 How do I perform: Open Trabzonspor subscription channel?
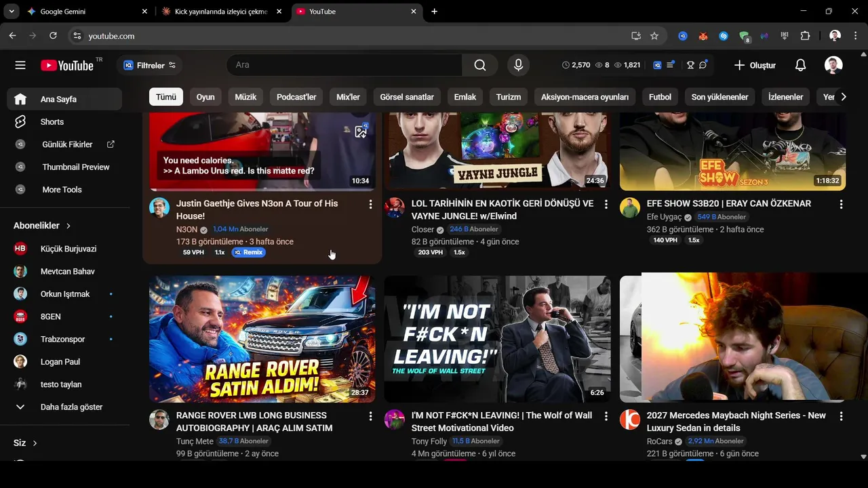pos(64,339)
